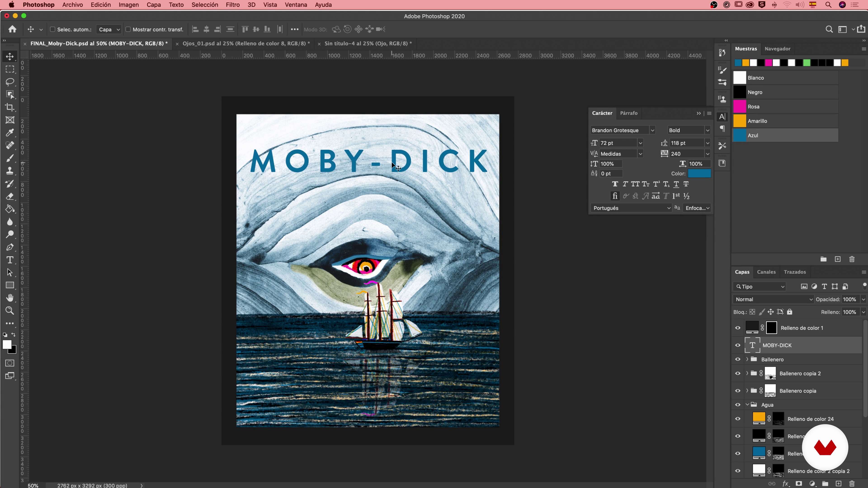Select the Path Selection tool

point(10,272)
